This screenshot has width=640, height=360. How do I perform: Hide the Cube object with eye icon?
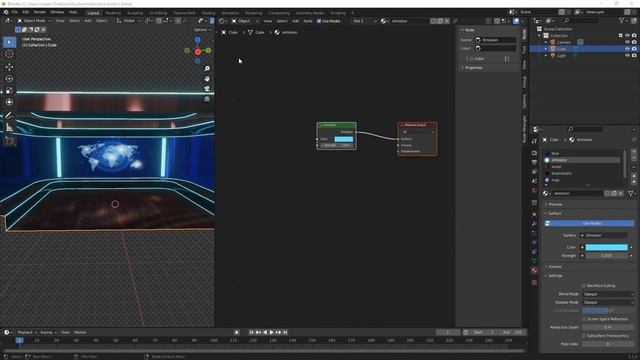(x=627, y=49)
